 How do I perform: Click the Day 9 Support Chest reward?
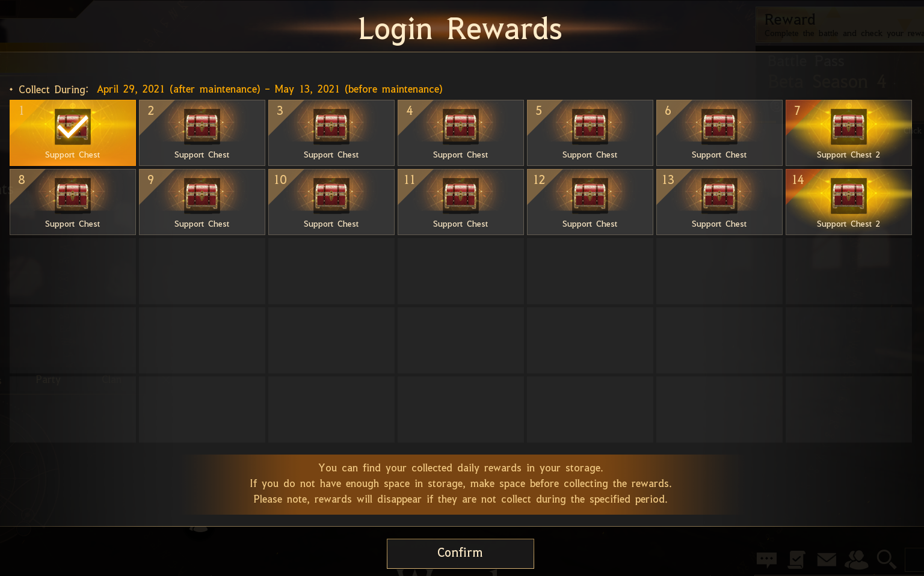pyautogui.click(x=202, y=202)
